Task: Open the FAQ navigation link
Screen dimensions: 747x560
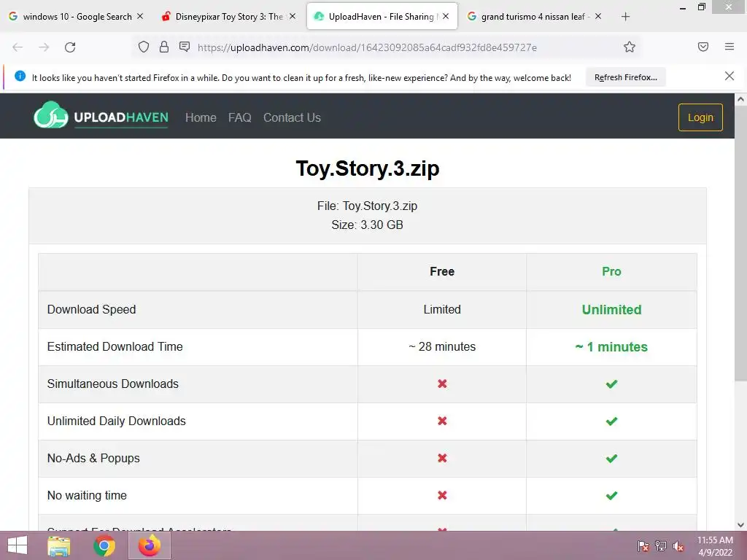Action: (x=239, y=117)
